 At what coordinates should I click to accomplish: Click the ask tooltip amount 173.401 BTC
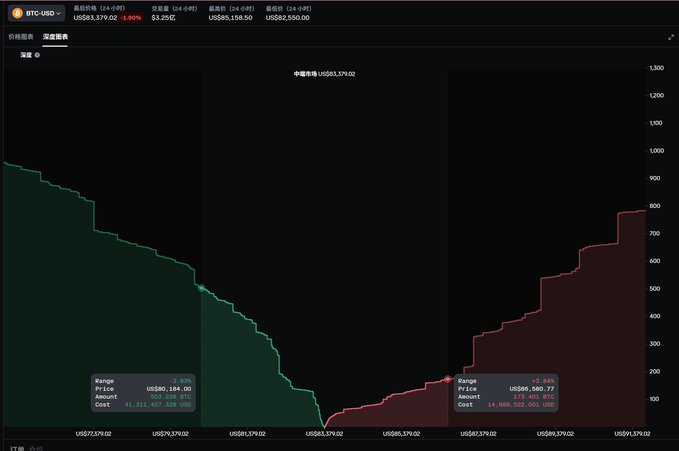coord(534,397)
